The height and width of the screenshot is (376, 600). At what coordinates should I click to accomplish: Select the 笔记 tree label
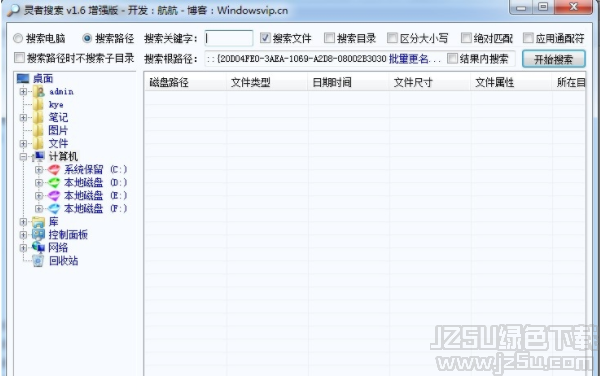pos(58,117)
